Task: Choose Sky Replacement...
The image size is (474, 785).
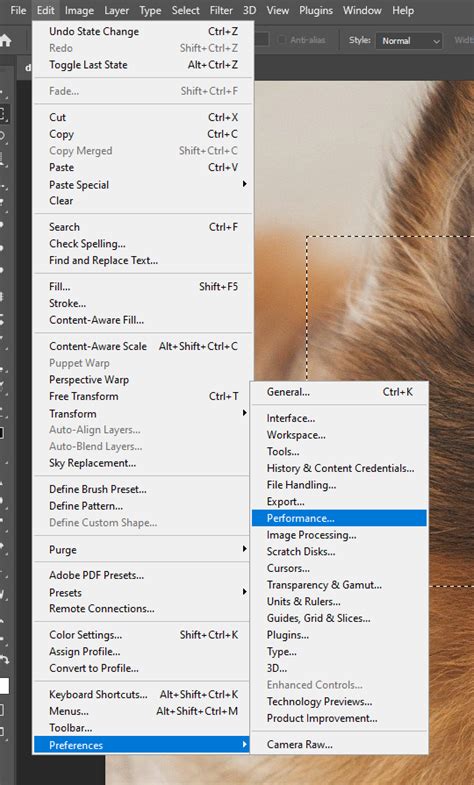Action: tap(143, 463)
